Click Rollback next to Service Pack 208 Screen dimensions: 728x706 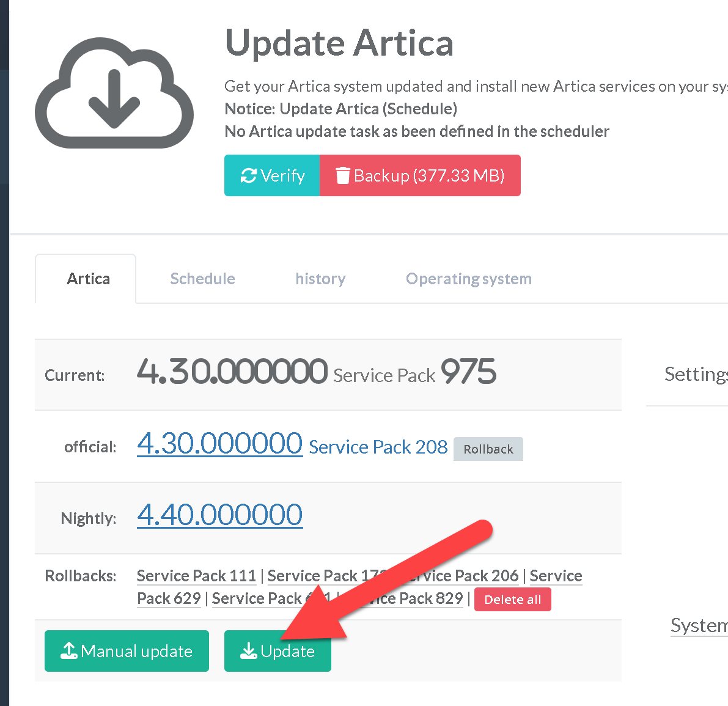click(488, 449)
